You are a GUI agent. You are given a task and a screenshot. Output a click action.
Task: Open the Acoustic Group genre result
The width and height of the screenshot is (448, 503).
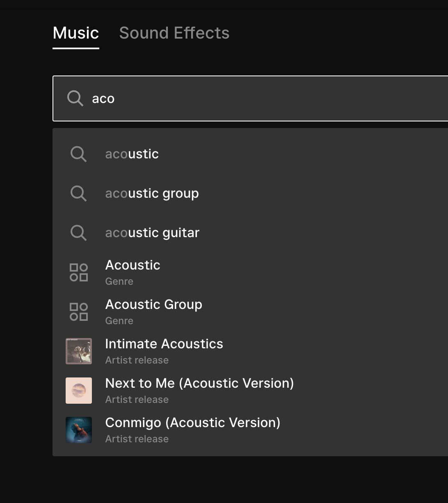pyautogui.click(x=153, y=305)
